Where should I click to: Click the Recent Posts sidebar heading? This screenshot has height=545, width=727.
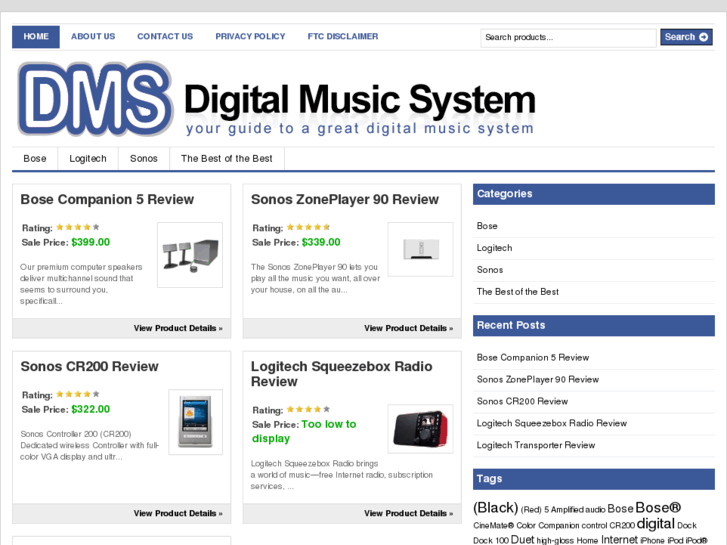(594, 326)
